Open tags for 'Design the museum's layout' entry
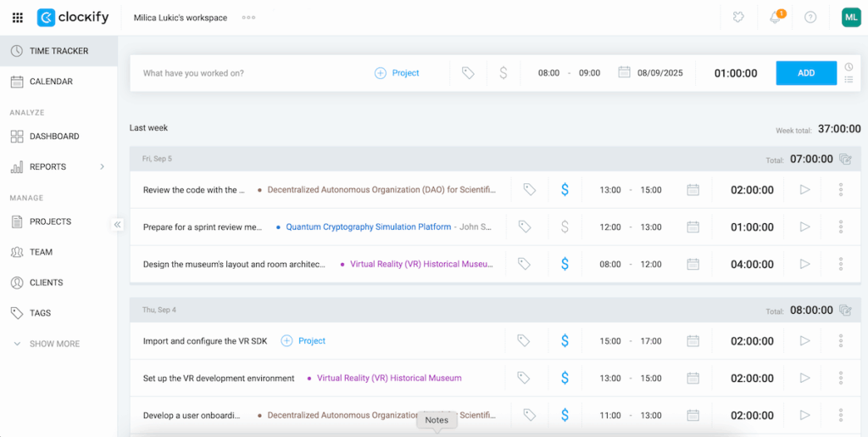This screenshot has height=437, width=868. pyautogui.click(x=524, y=264)
